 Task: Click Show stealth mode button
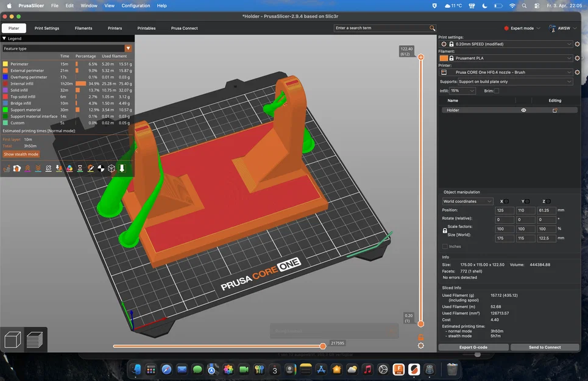coord(21,154)
